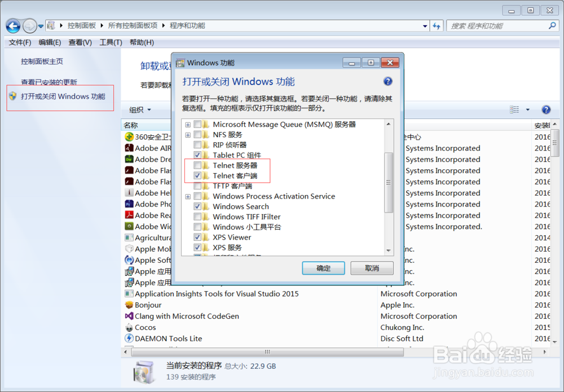Screen dimensions: 564x392
Task: Toggle the Telnet 客户端 checkbox
Action: [x=197, y=175]
